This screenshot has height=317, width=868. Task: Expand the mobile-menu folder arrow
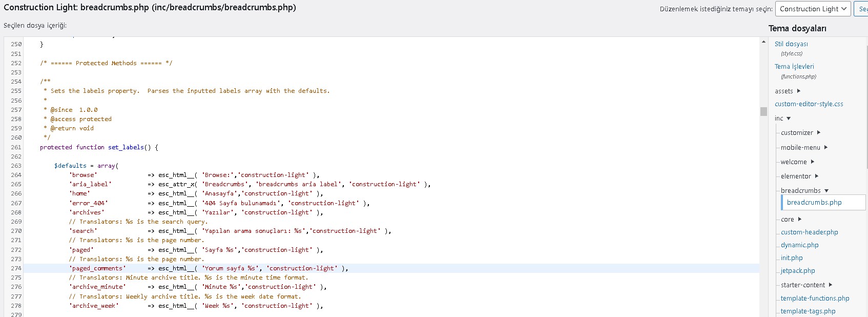[x=826, y=148]
